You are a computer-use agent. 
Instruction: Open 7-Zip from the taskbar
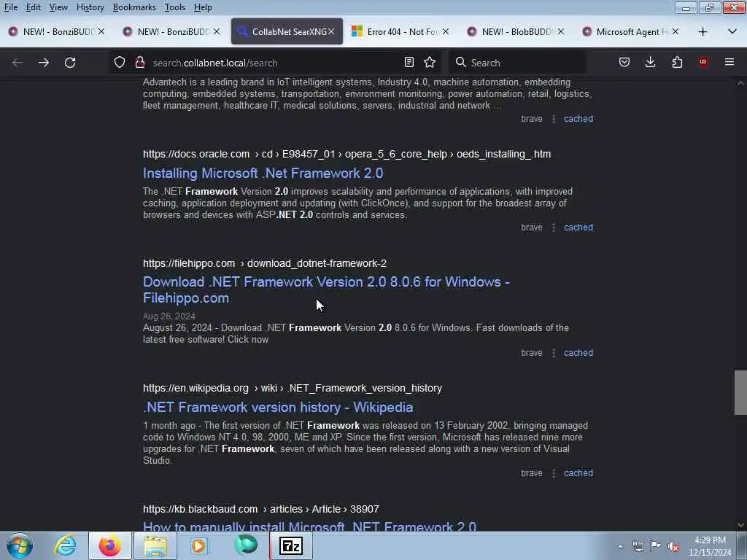[x=290, y=545]
